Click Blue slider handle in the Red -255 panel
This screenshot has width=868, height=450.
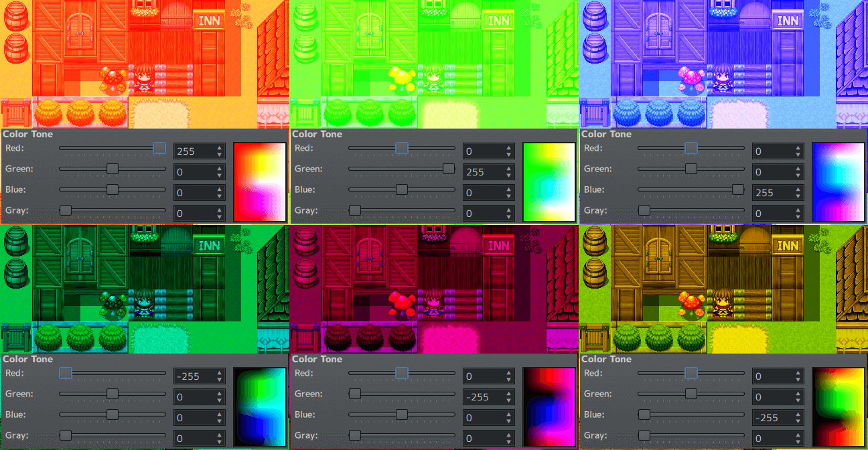pyautogui.click(x=113, y=415)
